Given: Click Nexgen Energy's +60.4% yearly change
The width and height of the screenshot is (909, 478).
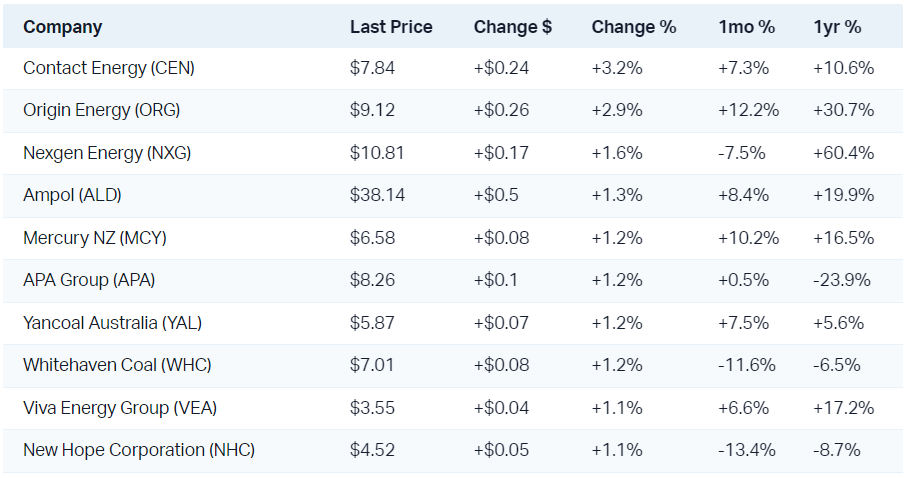Looking at the screenshot, I should click(x=844, y=153).
